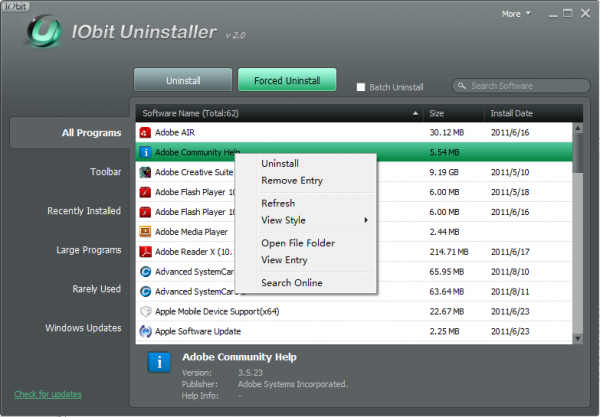Open the More dropdown menu
This screenshot has height=417, width=600.
coord(516,14)
